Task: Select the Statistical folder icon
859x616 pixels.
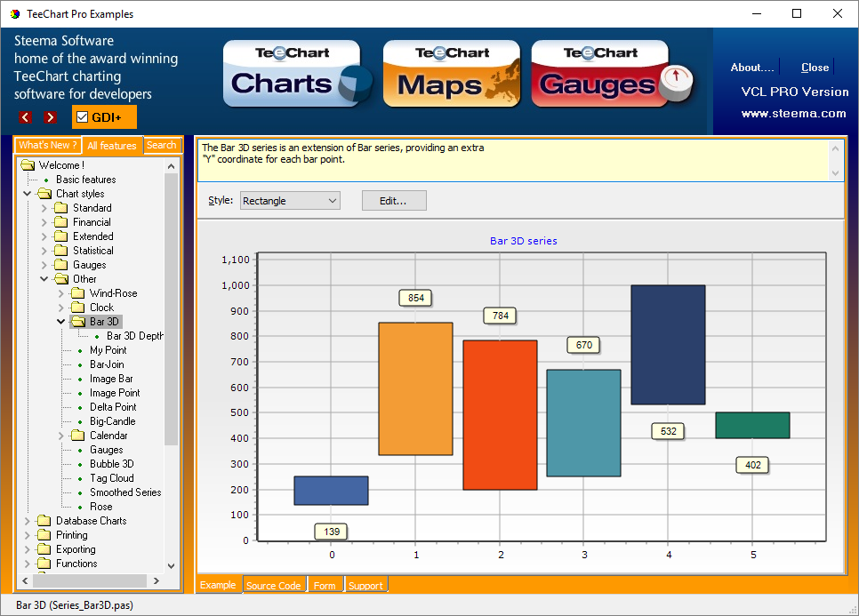Action: pyautogui.click(x=60, y=251)
